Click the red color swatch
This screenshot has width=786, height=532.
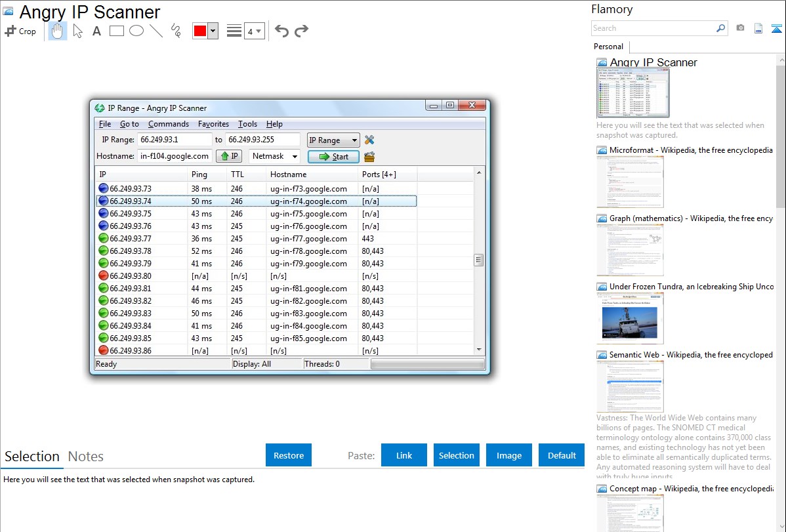200,31
